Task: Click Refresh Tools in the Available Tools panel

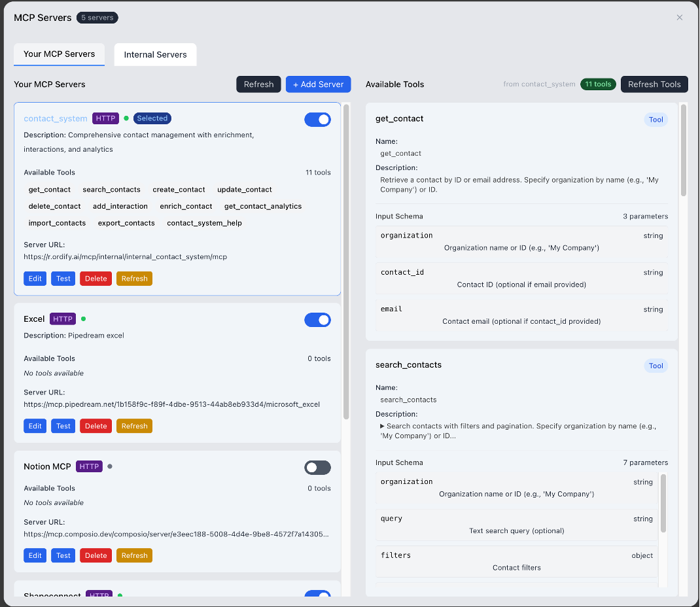Action: 654,84
